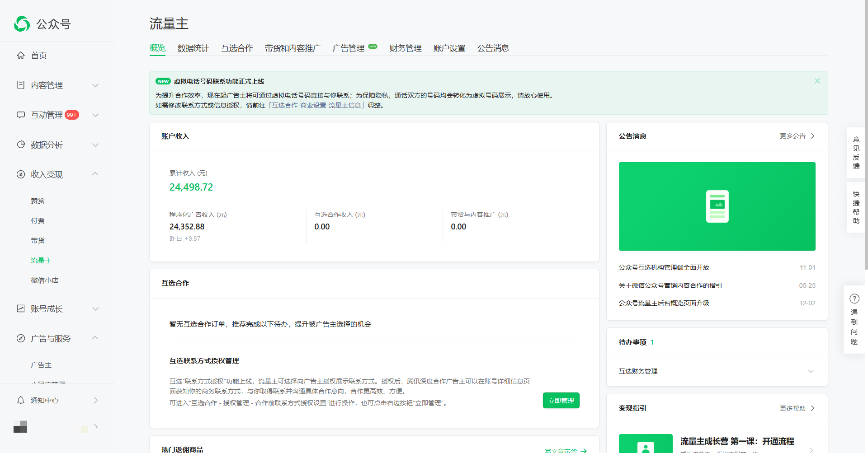Expand the 内容管理 sidebar section
This screenshot has width=868, height=453.
(95, 85)
